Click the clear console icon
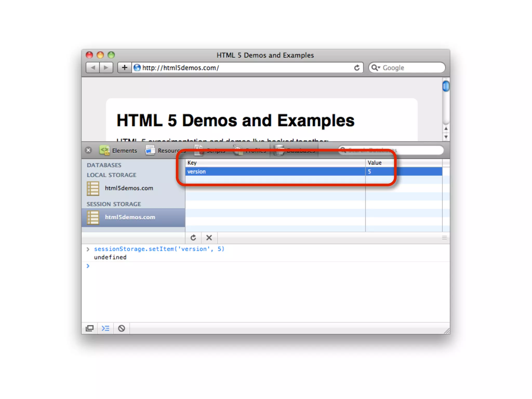The height and width of the screenshot is (399, 532). (x=121, y=328)
